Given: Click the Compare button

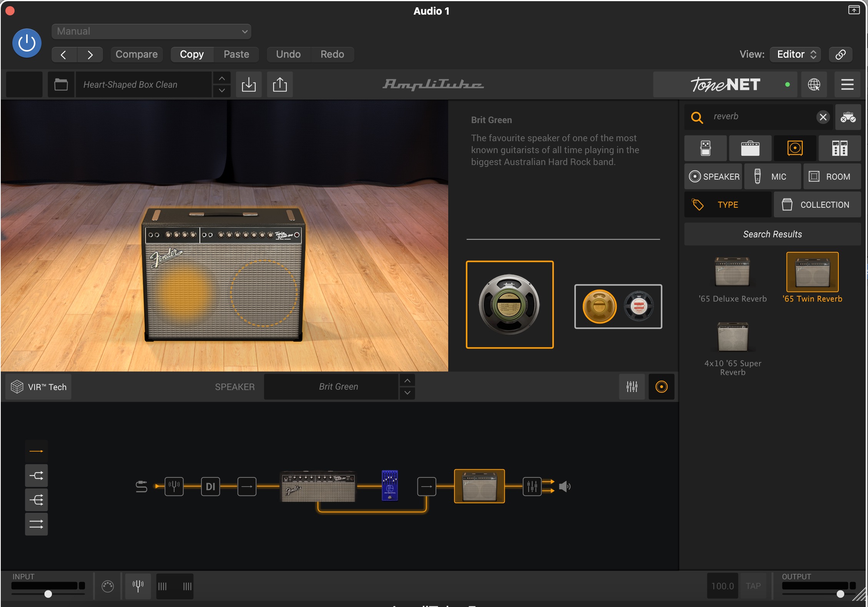Looking at the screenshot, I should point(136,54).
